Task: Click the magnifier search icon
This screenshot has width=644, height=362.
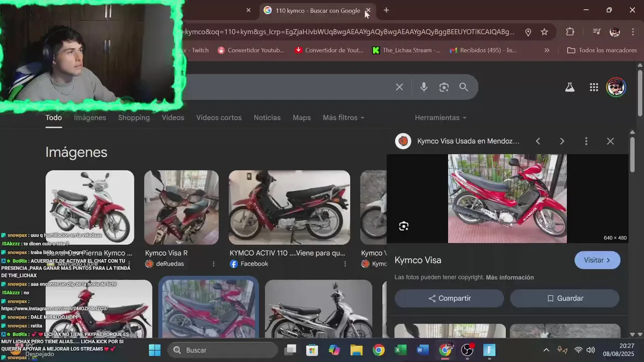Action: [463, 87]
